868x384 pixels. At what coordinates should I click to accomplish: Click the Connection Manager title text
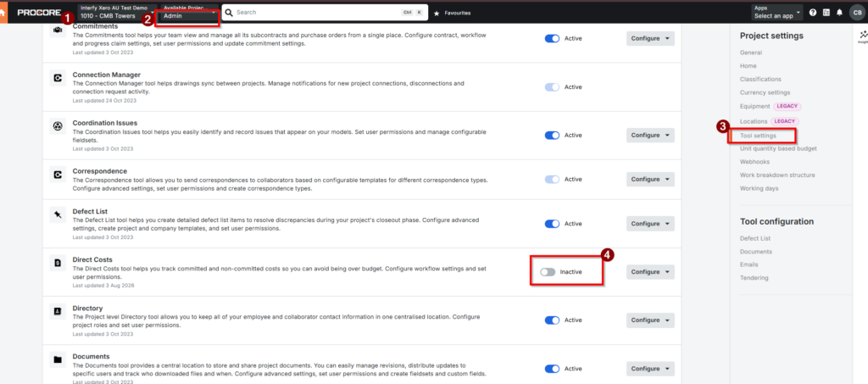point(106,75)
